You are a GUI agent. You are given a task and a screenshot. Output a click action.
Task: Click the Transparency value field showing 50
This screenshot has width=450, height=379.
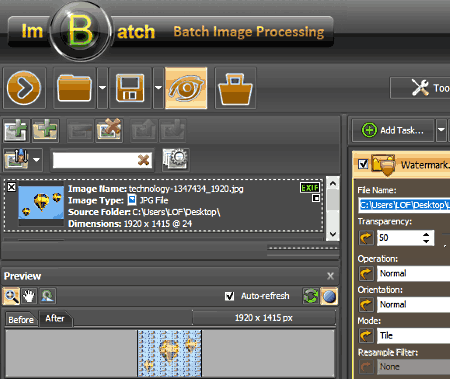[x=399, y=238]
